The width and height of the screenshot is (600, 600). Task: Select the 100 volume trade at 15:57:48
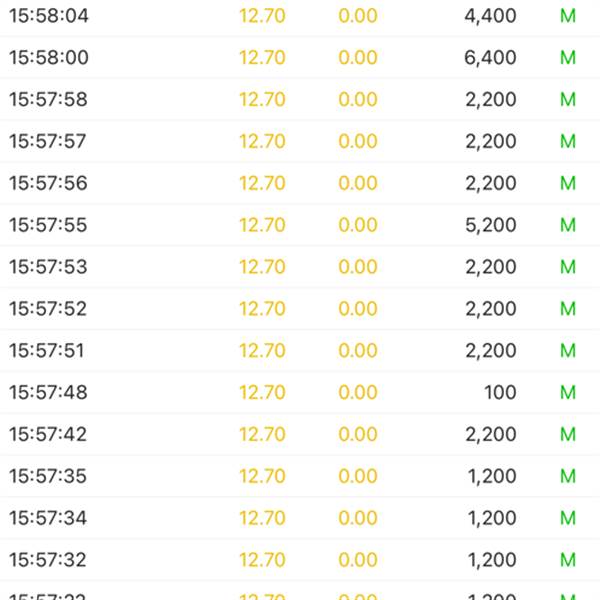click(x=500, y=393)
